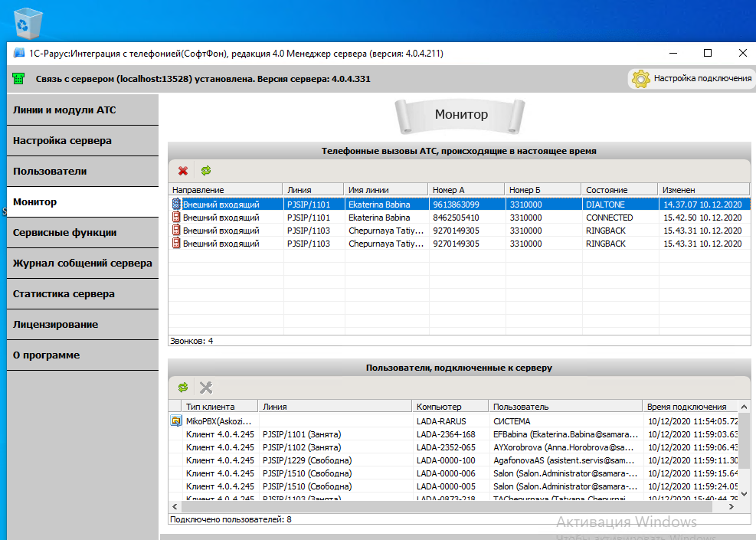Sort calls by Имя линии column

click(x=386, y=190)
